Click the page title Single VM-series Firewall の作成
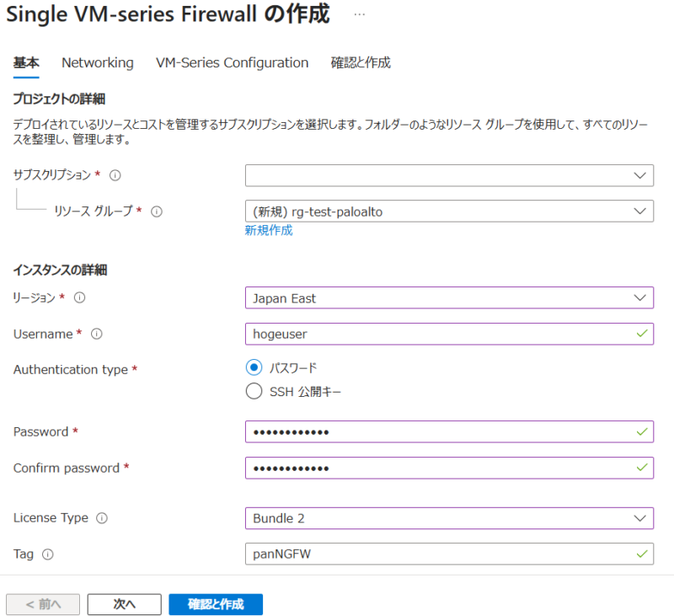 coord(168,13)
